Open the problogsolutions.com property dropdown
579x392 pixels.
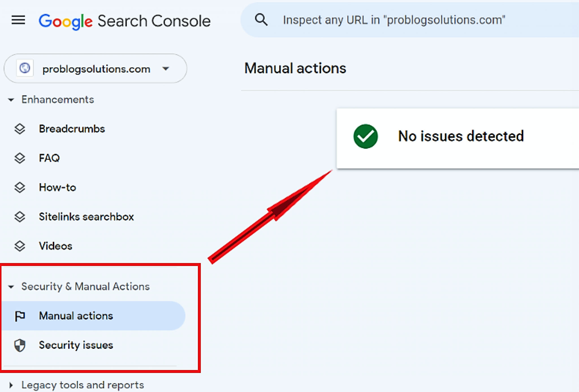95,68
